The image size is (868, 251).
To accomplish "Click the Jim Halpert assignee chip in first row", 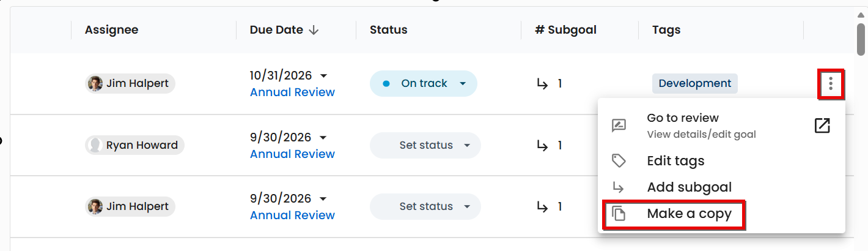I will 130,83.
